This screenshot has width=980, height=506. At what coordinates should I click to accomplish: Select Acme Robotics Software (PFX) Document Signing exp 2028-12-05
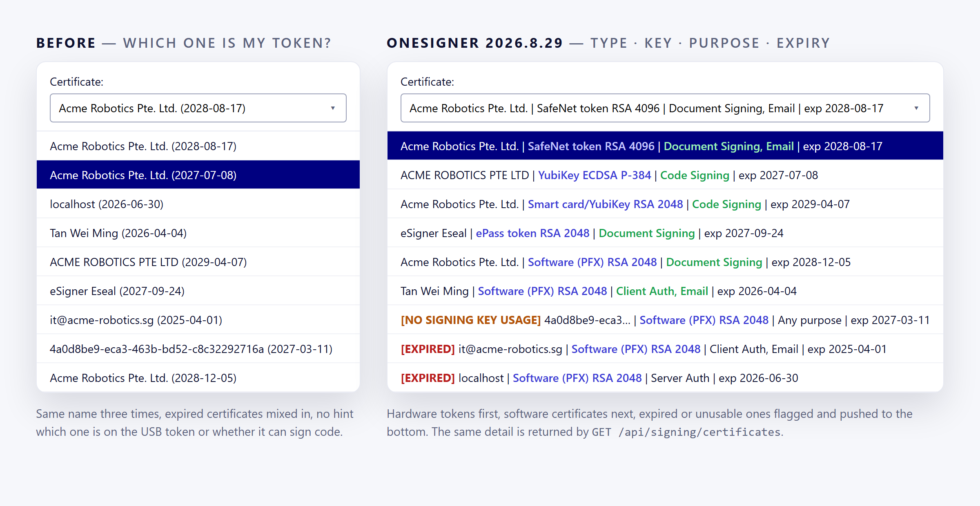click(665, 262)
